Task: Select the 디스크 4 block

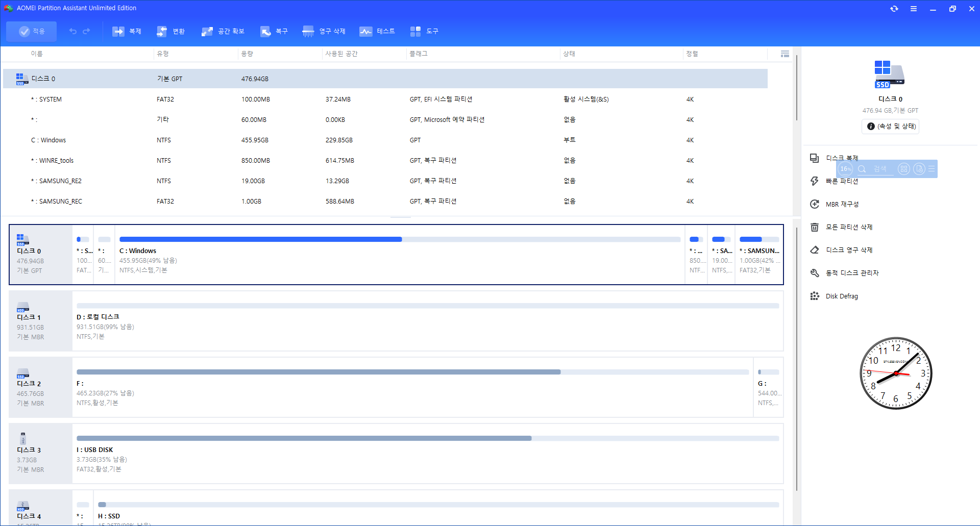Action: pyautogui.click(x=41, y=508)
